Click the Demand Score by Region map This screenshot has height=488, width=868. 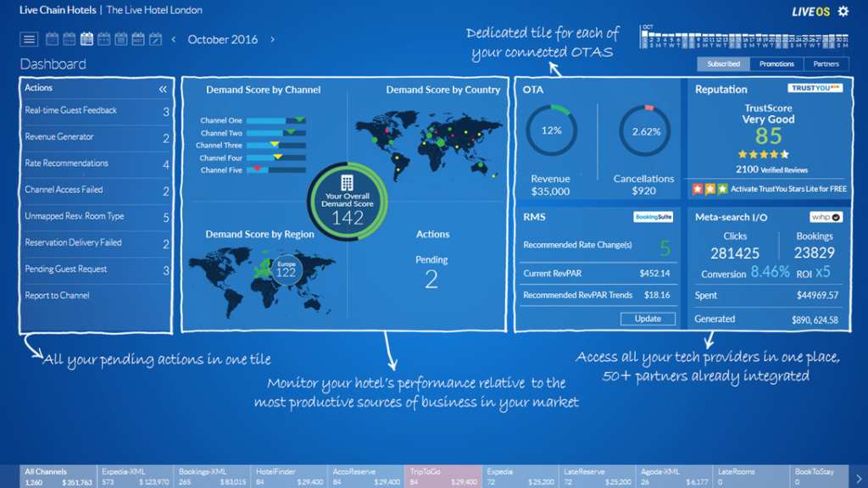click(261, 281)
